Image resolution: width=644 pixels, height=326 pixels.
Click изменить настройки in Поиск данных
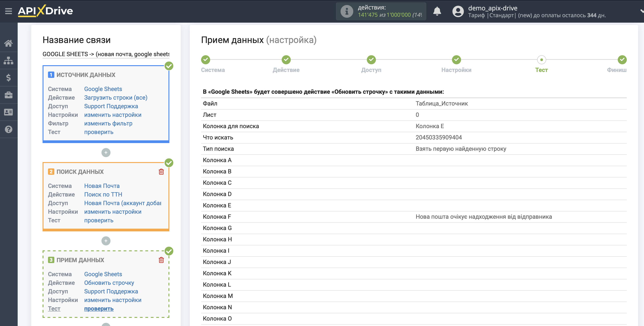[113, 212]
